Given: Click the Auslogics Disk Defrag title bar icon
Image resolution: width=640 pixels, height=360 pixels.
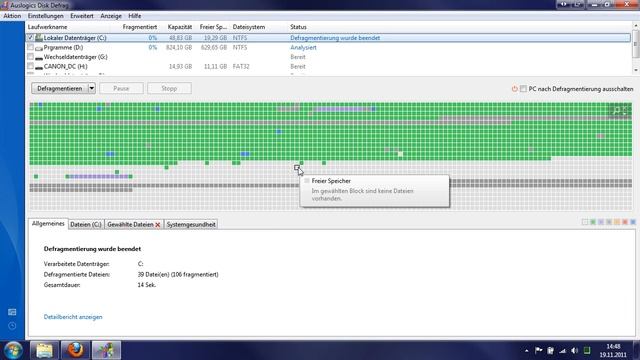Looking at the screenshot, I should coord(4,5).
